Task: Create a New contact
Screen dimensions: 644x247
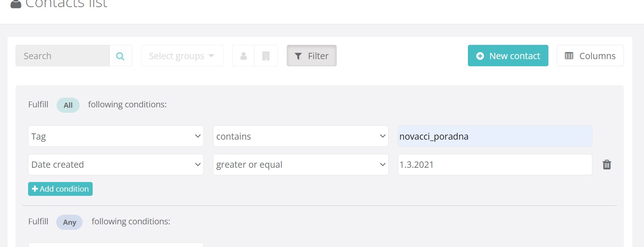Action: point(508,56)
